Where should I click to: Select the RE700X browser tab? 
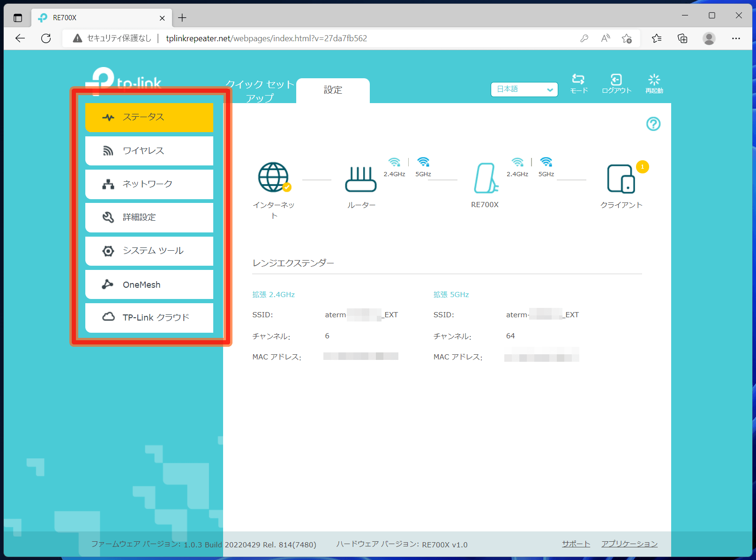pos(102,18)
